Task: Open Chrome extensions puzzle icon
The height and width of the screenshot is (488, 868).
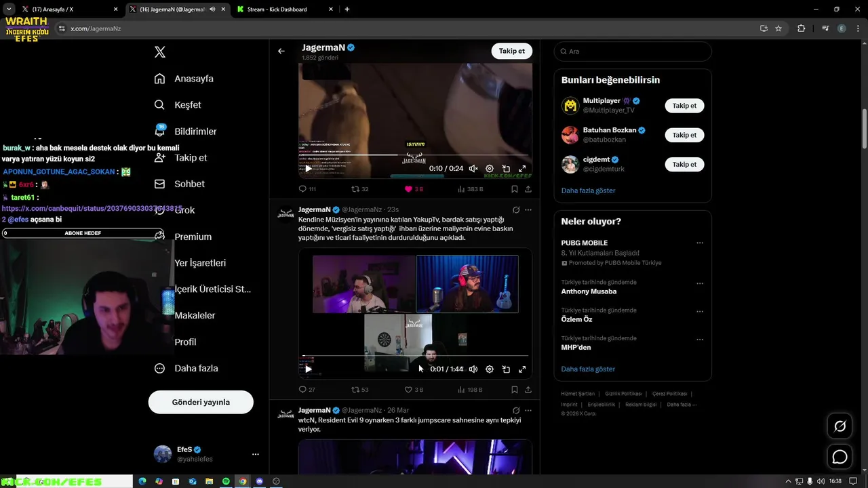Action: (802, 28)
